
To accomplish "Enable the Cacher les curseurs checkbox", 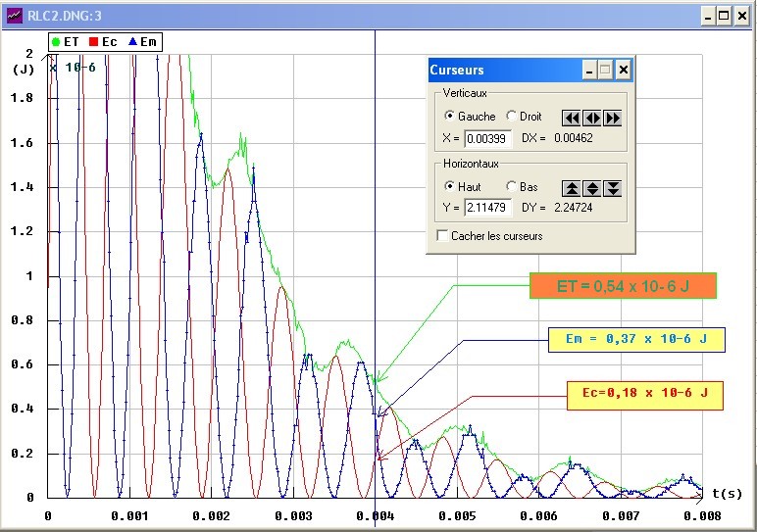I will pos(443,236).
